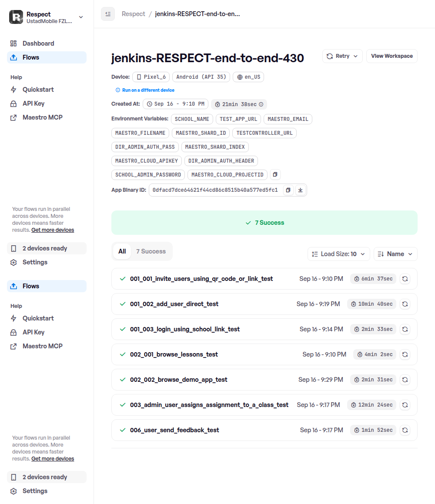Screen dimensions: 435x504
Task: Switch to the 7 Success tab
Action: 151,251
